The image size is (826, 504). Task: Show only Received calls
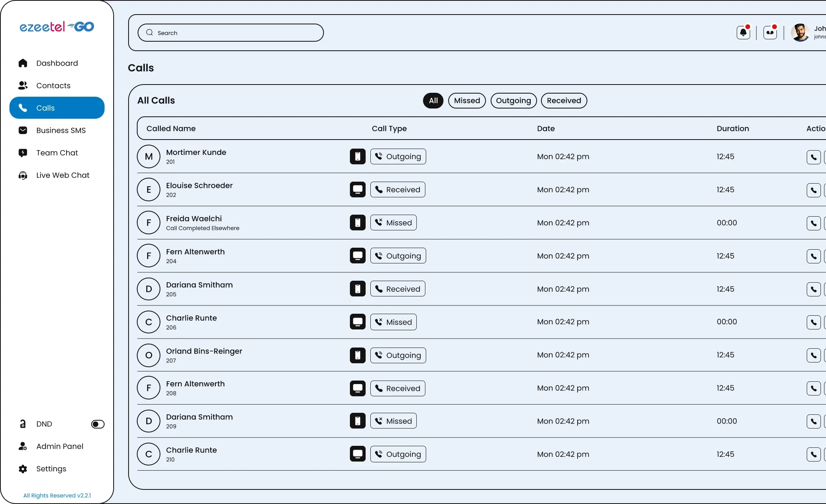pyautogui.click(x=564, y=101)
